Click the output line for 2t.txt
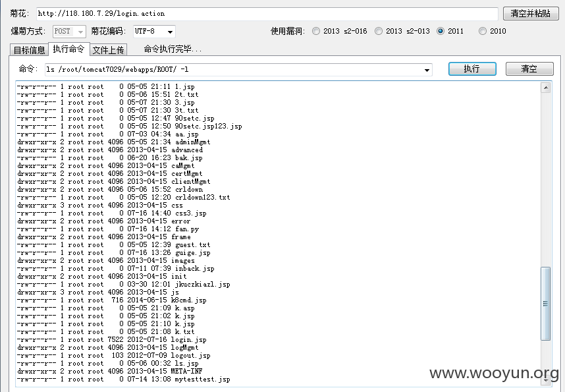 pyautogui.click(x=107, y=95)
